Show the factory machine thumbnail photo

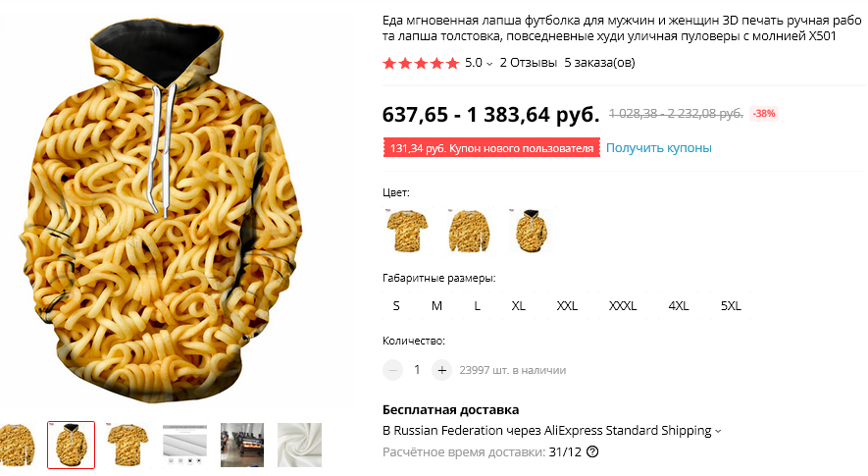(242, 445)
